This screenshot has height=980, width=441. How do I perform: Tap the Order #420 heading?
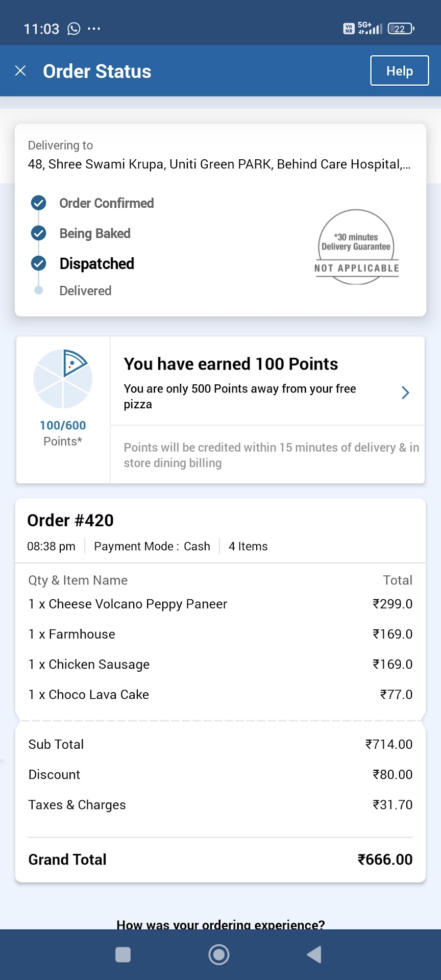[70, 521]
